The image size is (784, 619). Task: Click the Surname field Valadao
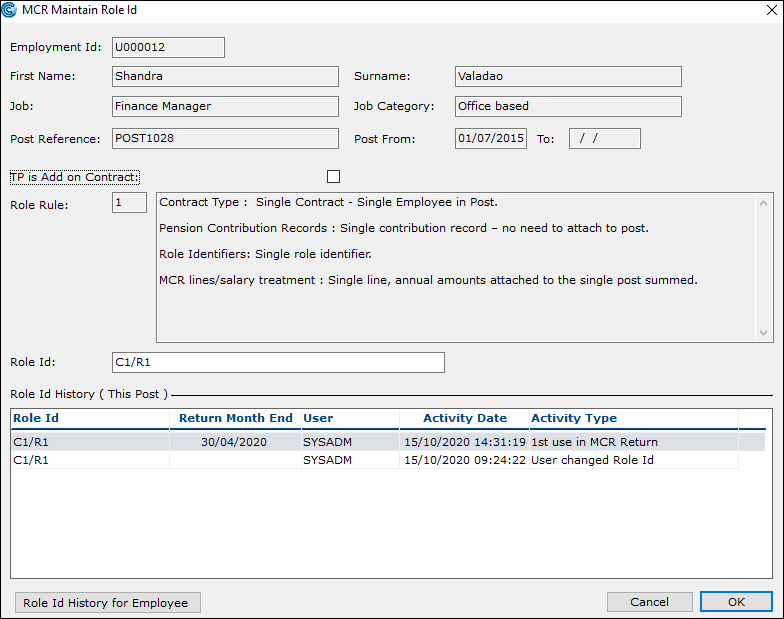point(568,76)
